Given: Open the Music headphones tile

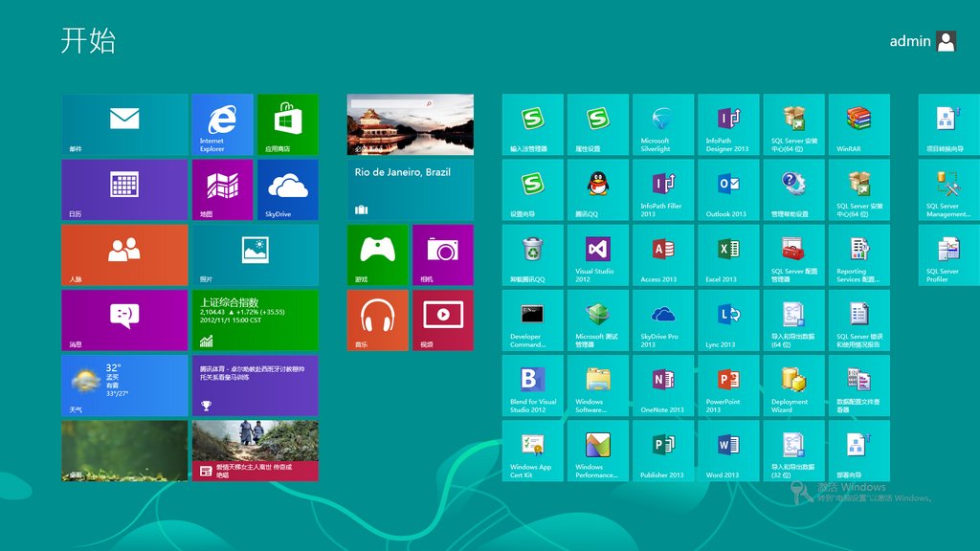Looking at the screenshot, I should pos(377,320).
